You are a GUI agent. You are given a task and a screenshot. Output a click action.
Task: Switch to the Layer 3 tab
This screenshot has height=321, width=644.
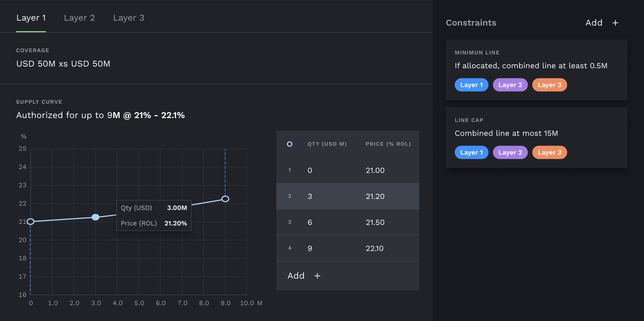tap(129, 18)
